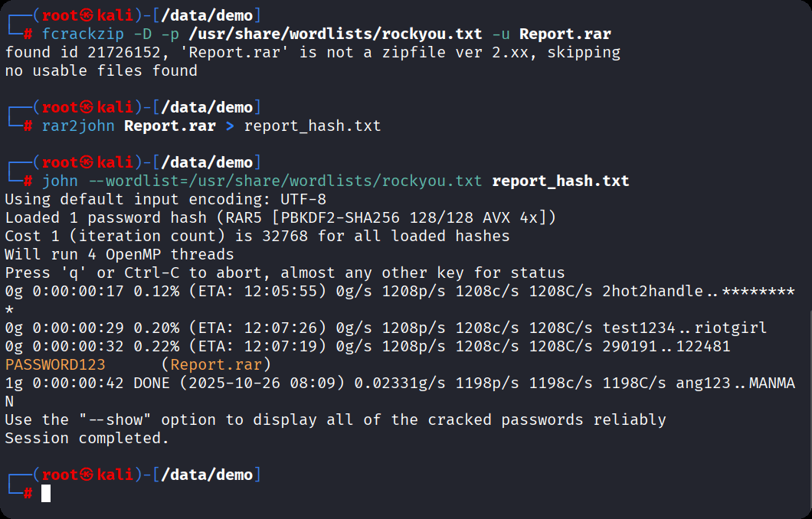Click the blue > redirect operator

[230, 126]
